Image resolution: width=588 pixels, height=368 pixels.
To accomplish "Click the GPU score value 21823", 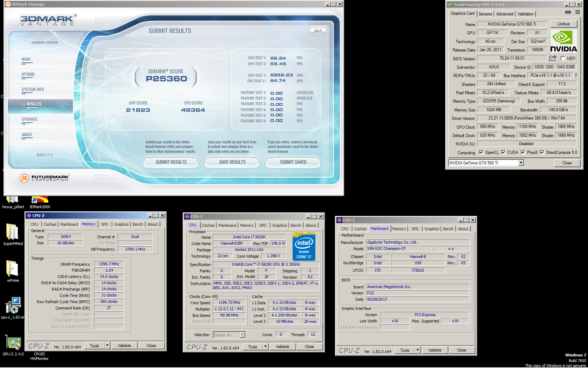I will [x=138, y=110].
